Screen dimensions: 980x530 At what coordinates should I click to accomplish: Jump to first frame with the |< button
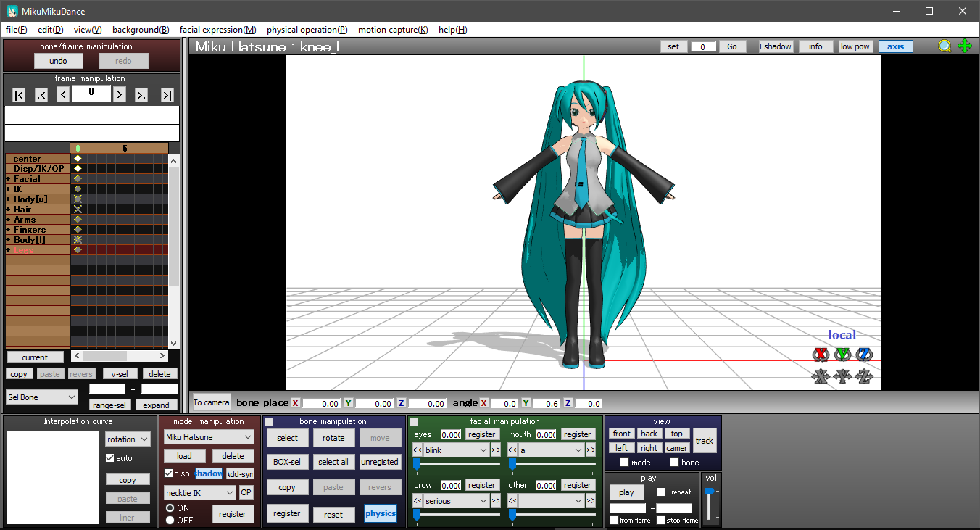point(19,95)
